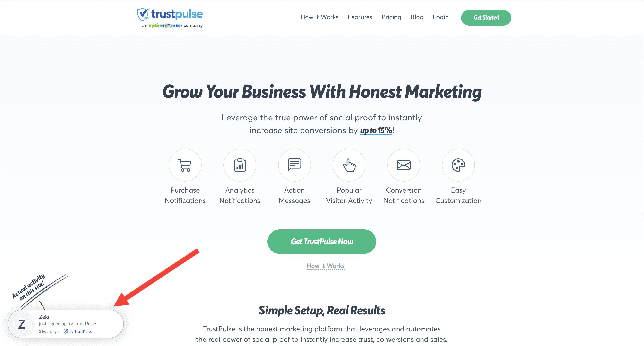
Task: Open the Blog navigation tab
Action: coord(417,17)
